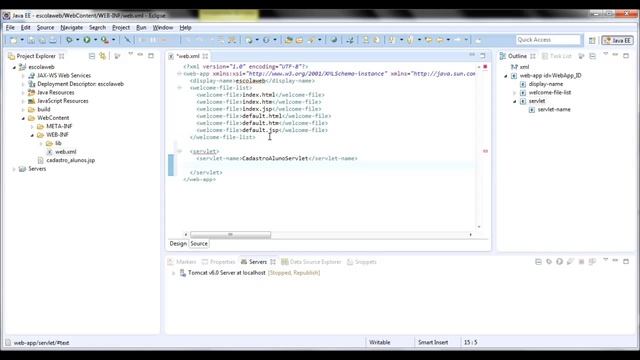Open the Navigate menu
The width and height of the screenshot is (640, 360).
72,27
